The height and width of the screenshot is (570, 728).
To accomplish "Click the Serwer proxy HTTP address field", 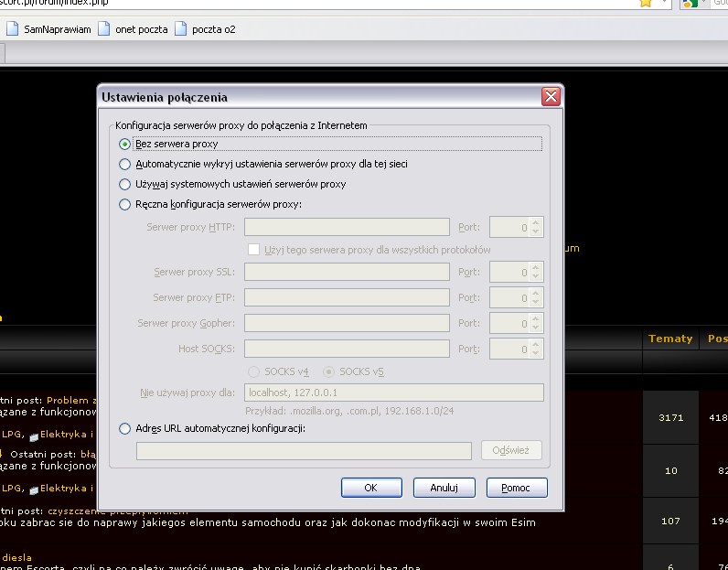I will point(347,227).
